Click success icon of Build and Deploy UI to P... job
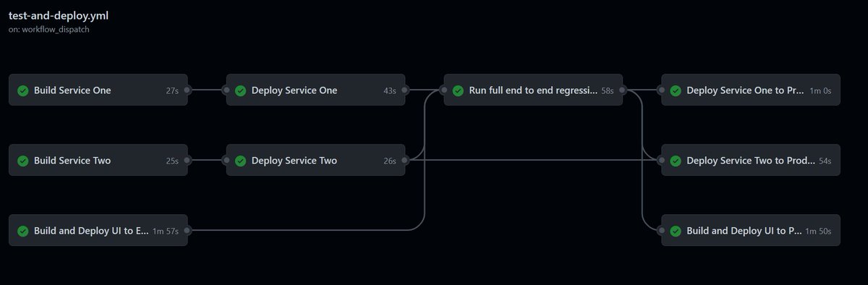Viewport: 868px width, 285px height. click(x=676, y=231)
